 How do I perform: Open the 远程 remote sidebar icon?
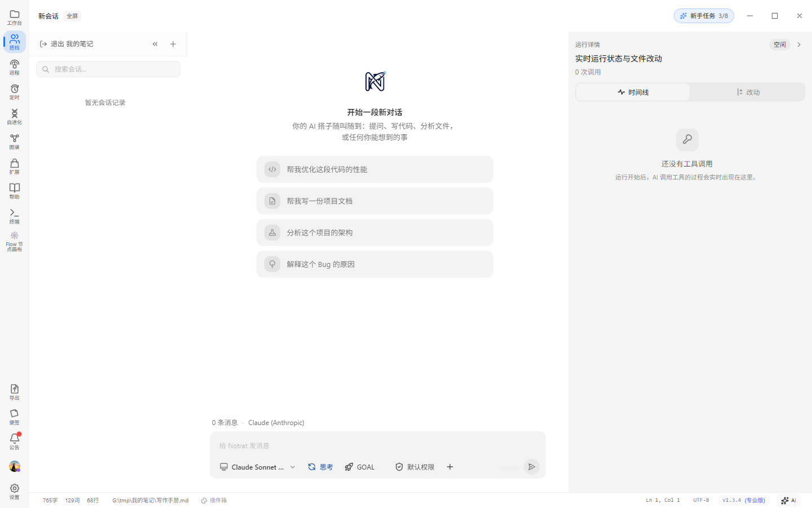(15, 67)
